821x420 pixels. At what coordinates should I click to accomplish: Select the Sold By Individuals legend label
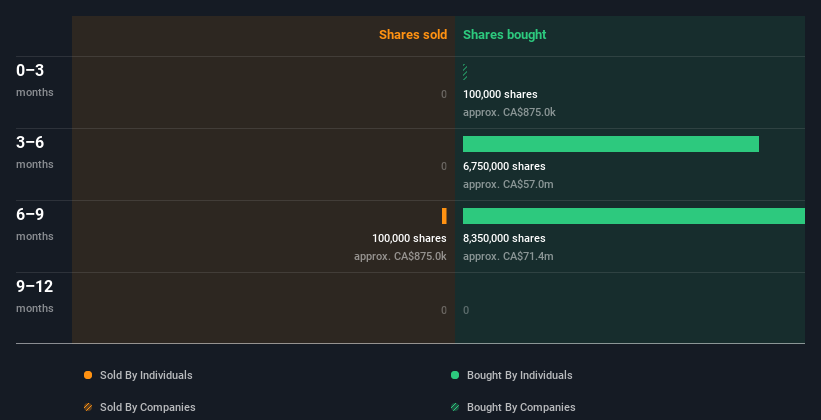146,375
